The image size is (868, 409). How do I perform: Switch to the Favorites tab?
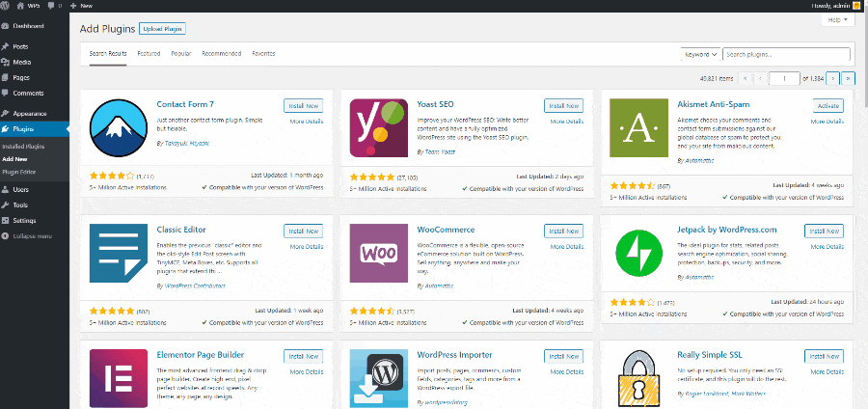pos(263,54)
